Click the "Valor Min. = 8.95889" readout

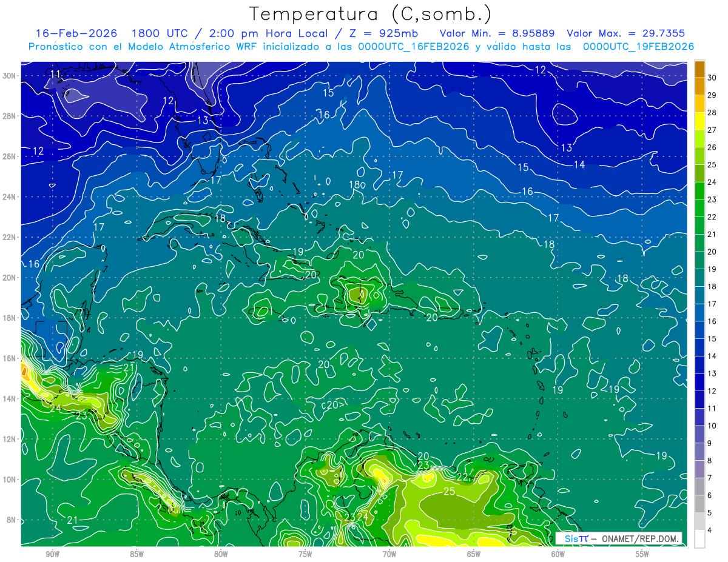tap(497, 33)
